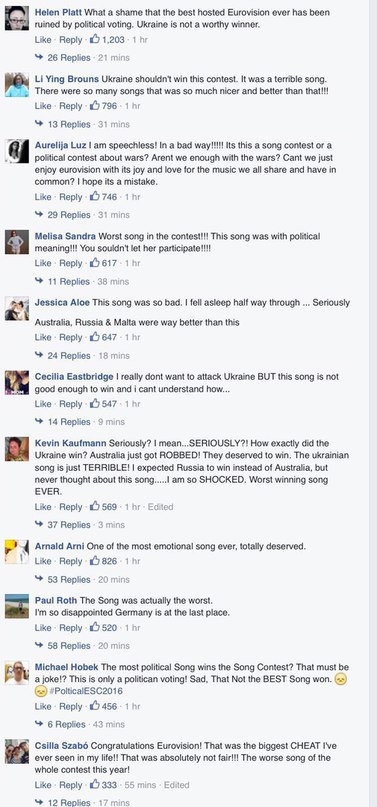Click the thumbs-up icon with 746 likes
This screenshot has height=807, width=377.
tap(95, 197)
